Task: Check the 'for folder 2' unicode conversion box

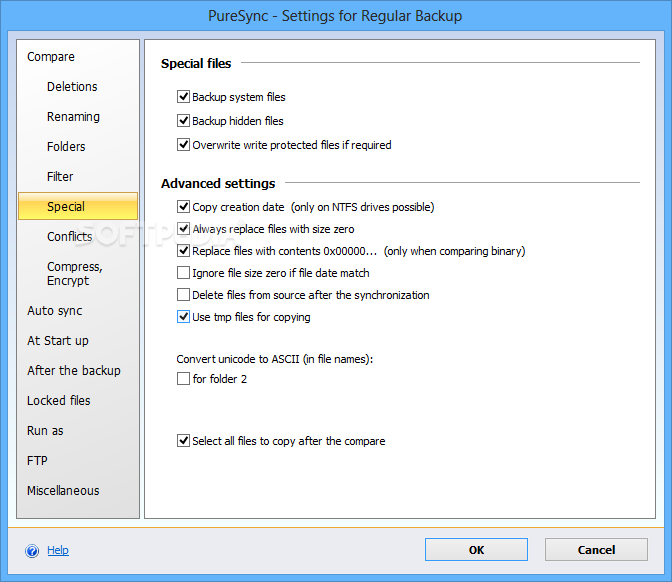Action: 183,378
